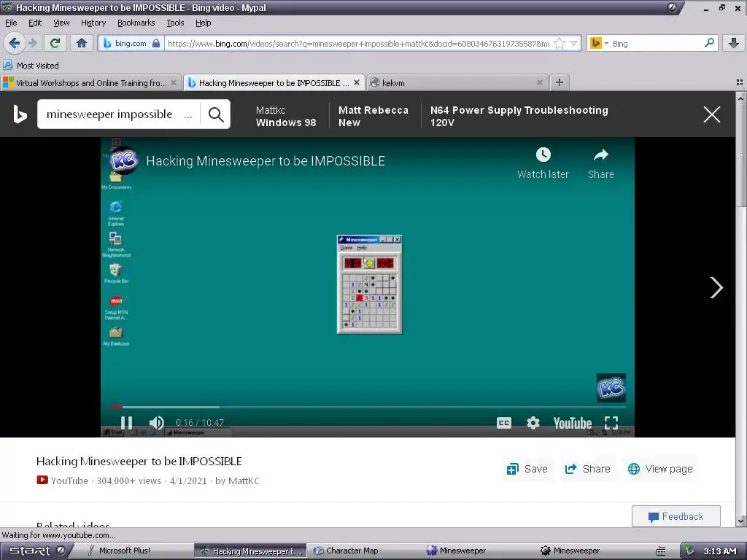This screenshot has height=560, width=747.
Task: Mute the video with speaker icon
Action: point(156,423)
